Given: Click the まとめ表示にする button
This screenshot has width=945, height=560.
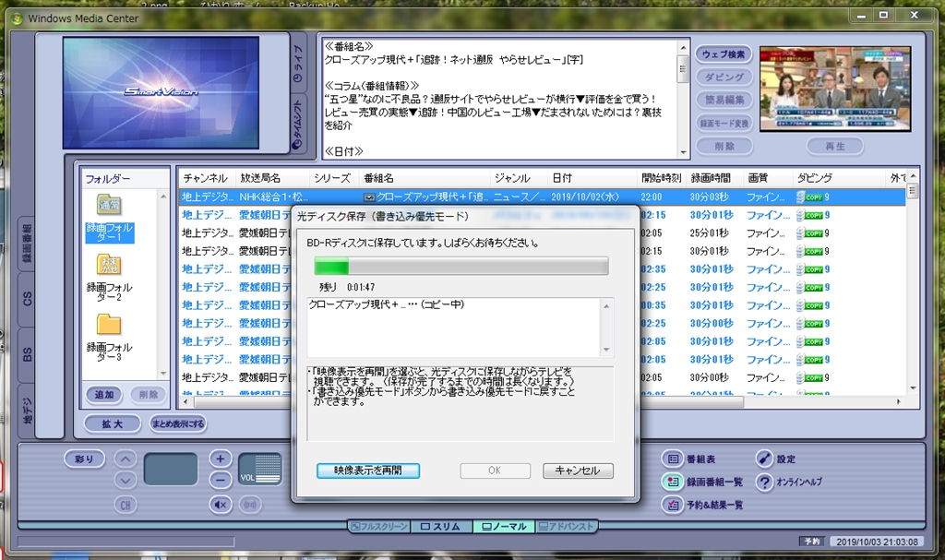Looking at the screenshot, I should (178, 423).
